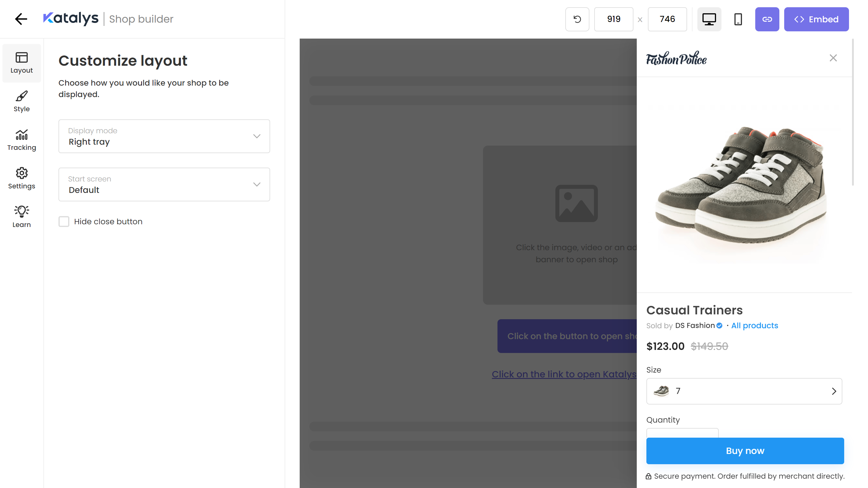
Task: Open the Style sidebar section
Action: click(x=22, y=101)
